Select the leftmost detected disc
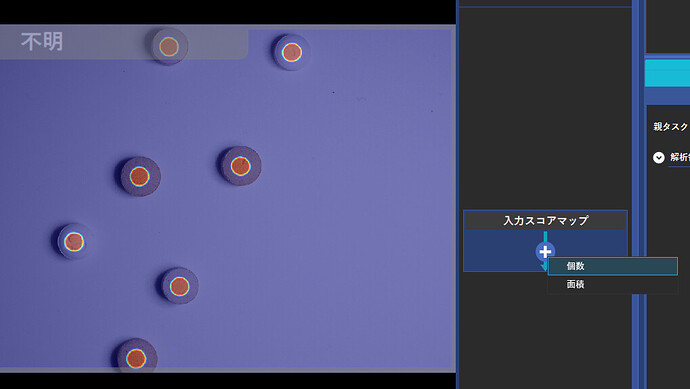Screen dimensions: 690x389 click(x=74, y=242)
